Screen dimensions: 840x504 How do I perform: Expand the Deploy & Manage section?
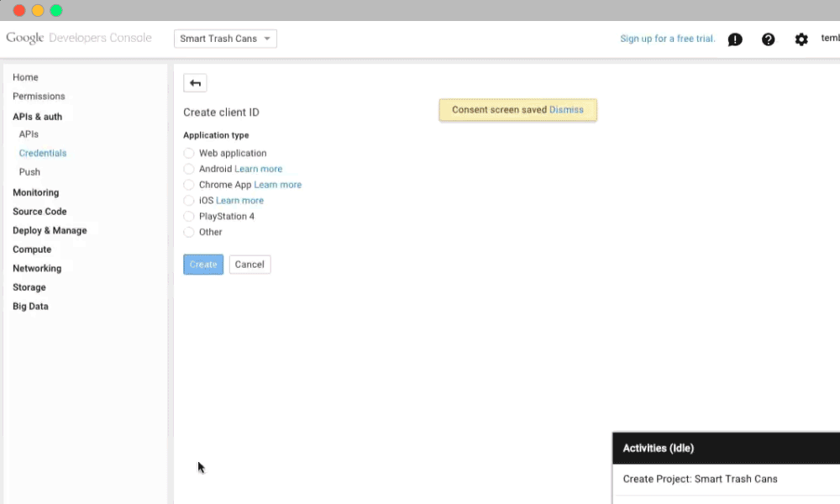(50, 230)
